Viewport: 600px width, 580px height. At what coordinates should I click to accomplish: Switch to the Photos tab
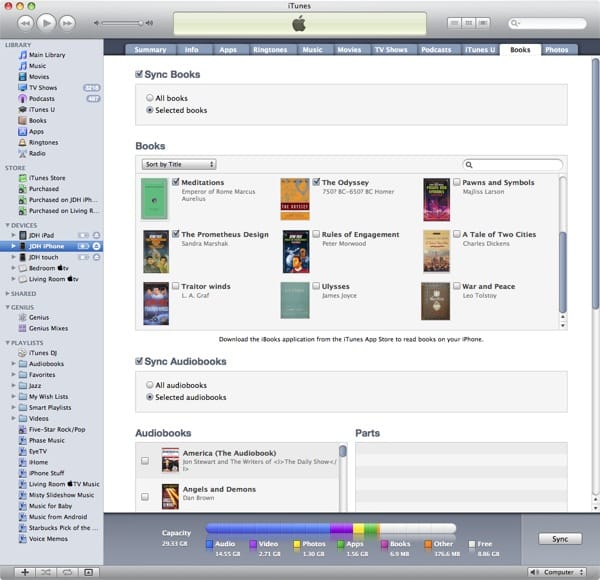(x=557, y=50)
